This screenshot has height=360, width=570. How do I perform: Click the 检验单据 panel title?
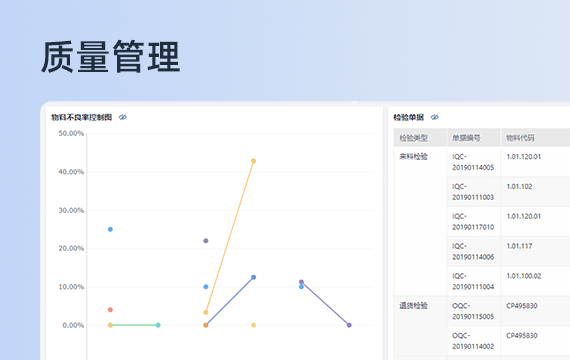point(409,117)
